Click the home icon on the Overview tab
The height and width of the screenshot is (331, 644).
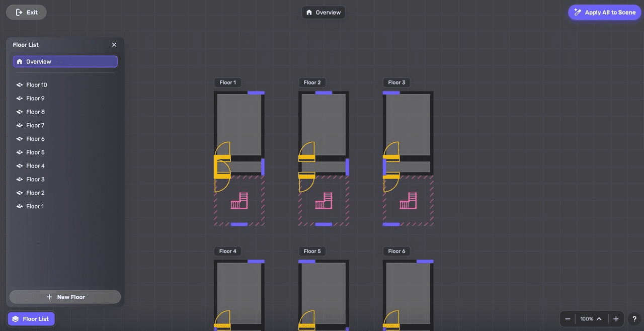click(x=308, y=12)
